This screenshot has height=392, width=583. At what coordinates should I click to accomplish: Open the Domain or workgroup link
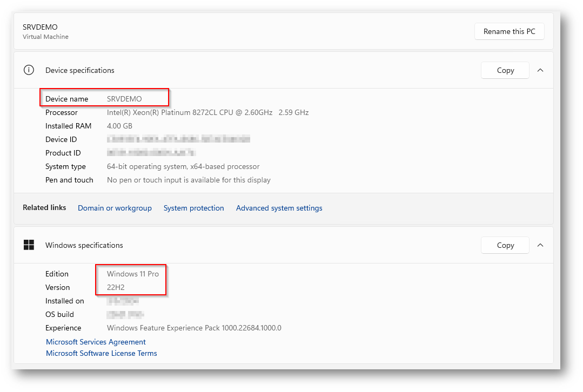[x=115, y=208]
